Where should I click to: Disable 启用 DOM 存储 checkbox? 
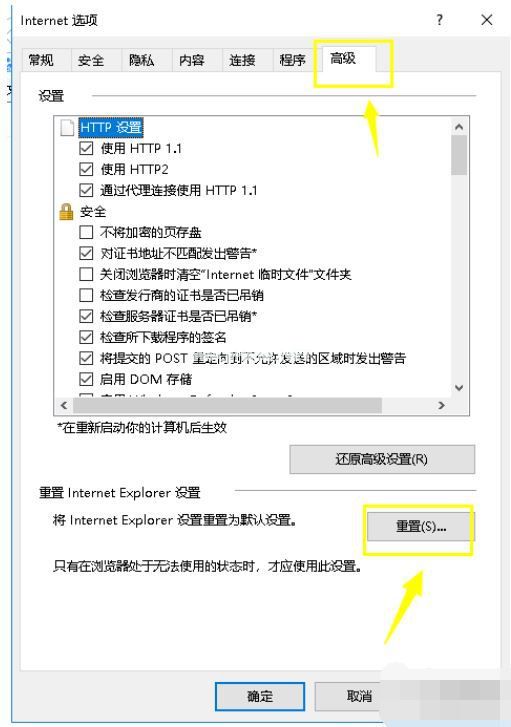pos(86,379)
